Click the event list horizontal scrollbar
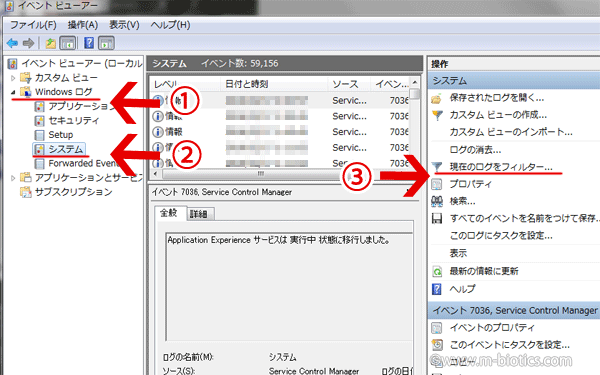The width and height of the screenshot is (600, 375). pos(260,174)
